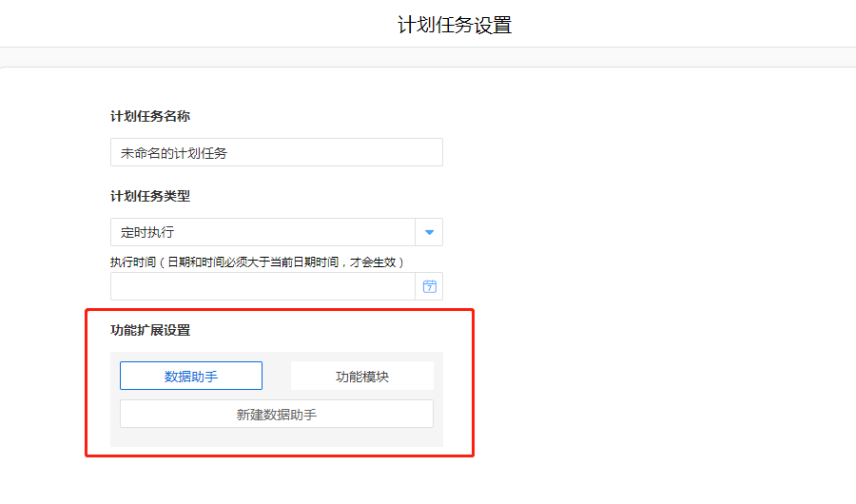This screenshot has width=856, height=504.
Task: Expand the task type dropdown arrow
Action: click(429, 232)
